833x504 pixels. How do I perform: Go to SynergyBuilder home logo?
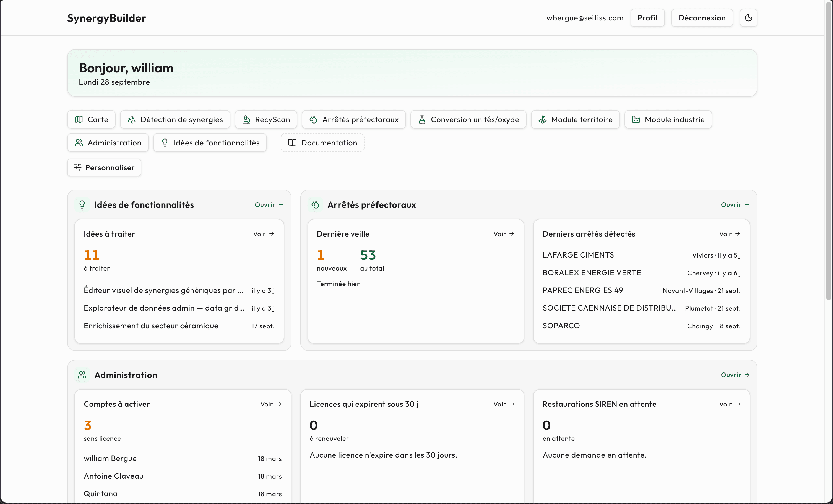(x=106, y=18)
